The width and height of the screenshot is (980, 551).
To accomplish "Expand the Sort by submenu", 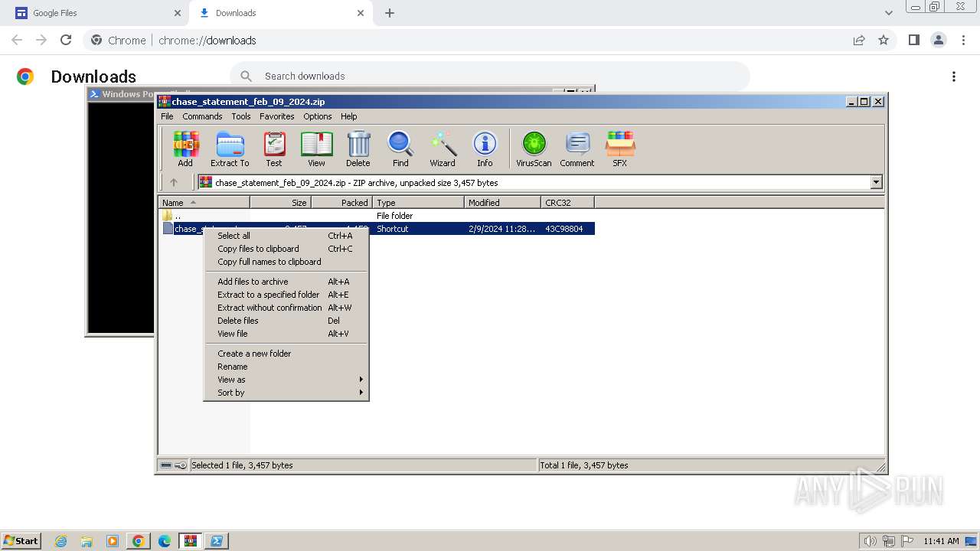I will click(x=286, y=393).
